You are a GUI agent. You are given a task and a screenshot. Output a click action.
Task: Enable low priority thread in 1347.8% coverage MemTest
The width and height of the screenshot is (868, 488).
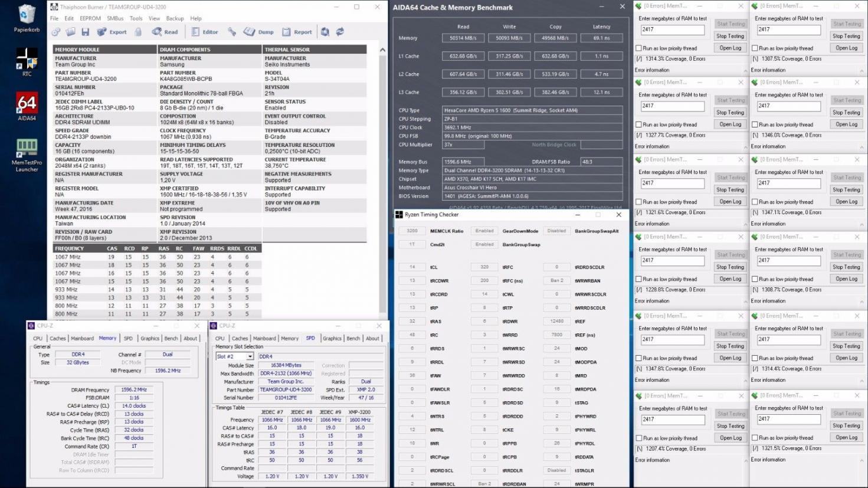pyautogui.click(x=638, y=358)
